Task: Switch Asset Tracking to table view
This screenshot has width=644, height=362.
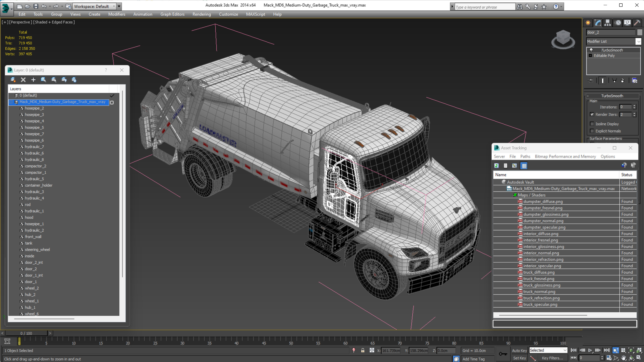Action: (524, 166)
